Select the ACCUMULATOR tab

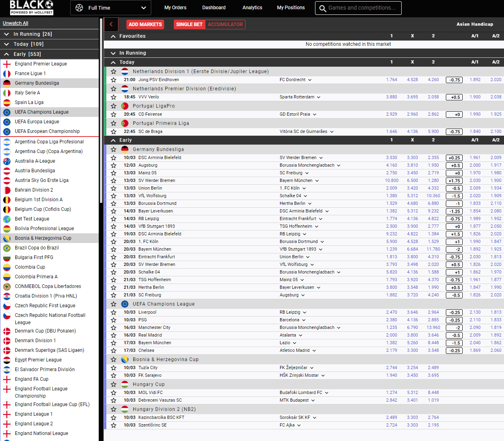point(225,24)
